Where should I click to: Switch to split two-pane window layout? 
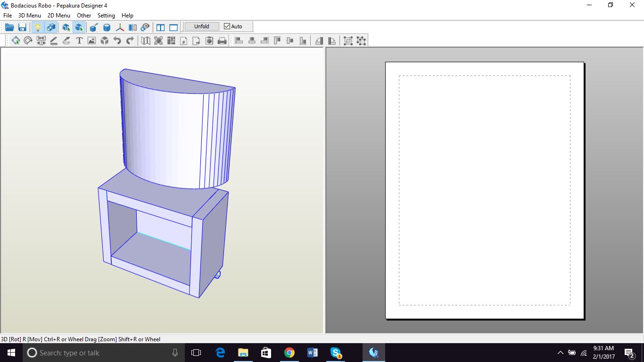click(x=161, y=27)
